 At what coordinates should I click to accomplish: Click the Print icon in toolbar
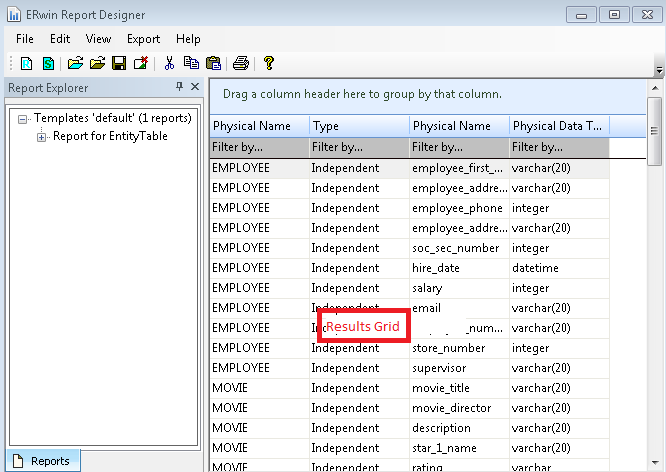241,63
